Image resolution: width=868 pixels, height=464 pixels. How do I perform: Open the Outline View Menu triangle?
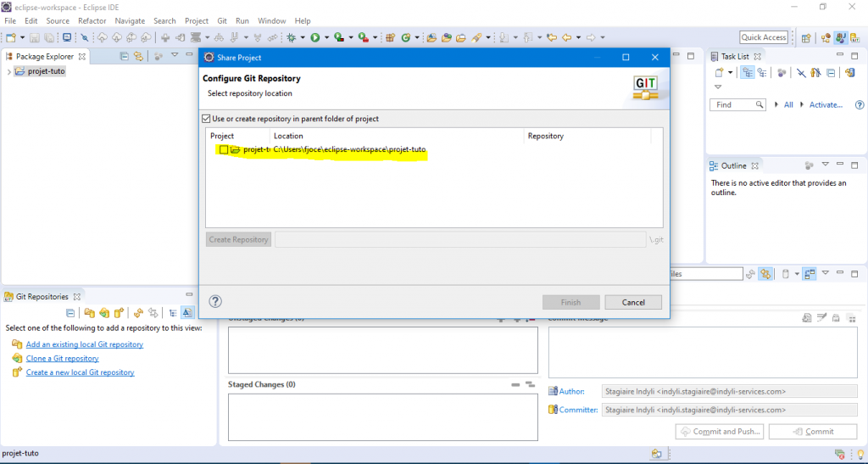click(x=826, y=165)
